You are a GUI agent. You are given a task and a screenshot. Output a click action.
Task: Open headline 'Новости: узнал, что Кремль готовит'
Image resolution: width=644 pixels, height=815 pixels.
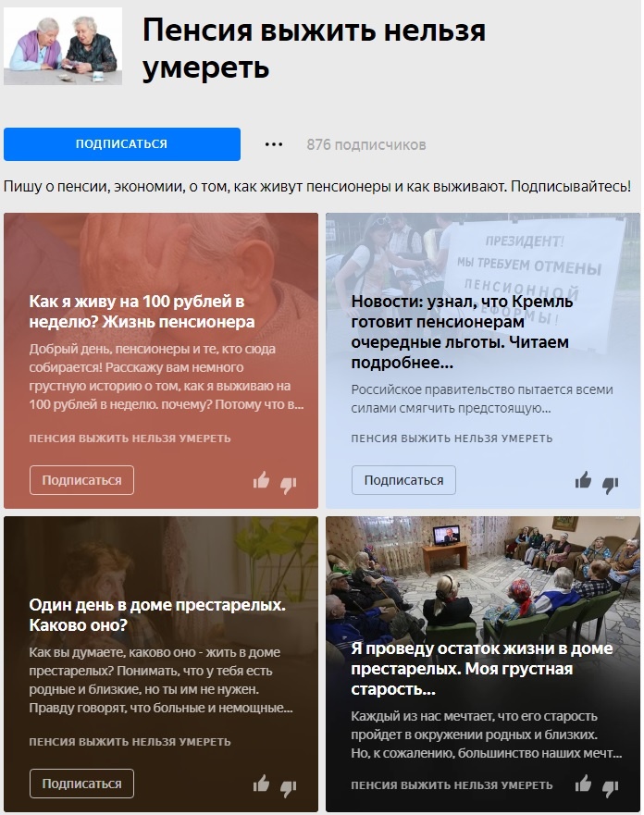[x=462, y=331]
